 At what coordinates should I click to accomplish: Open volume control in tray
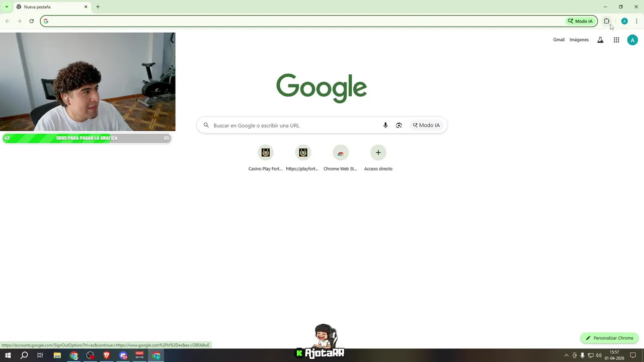tap(599, 355)
